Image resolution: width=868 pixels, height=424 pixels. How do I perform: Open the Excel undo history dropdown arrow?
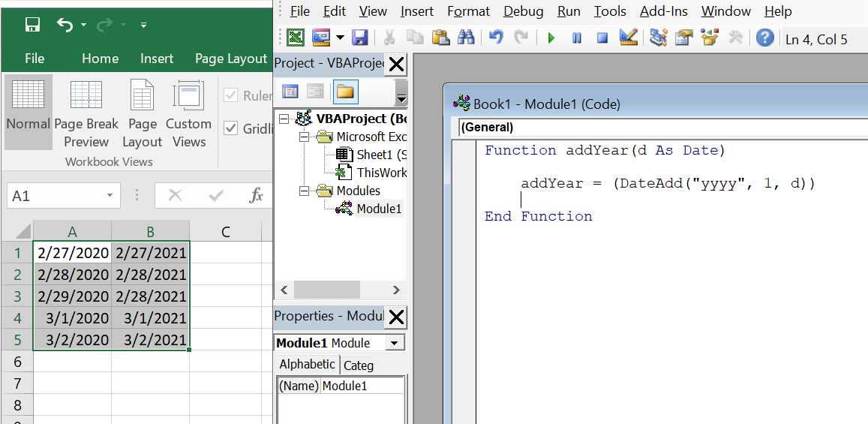83,25
